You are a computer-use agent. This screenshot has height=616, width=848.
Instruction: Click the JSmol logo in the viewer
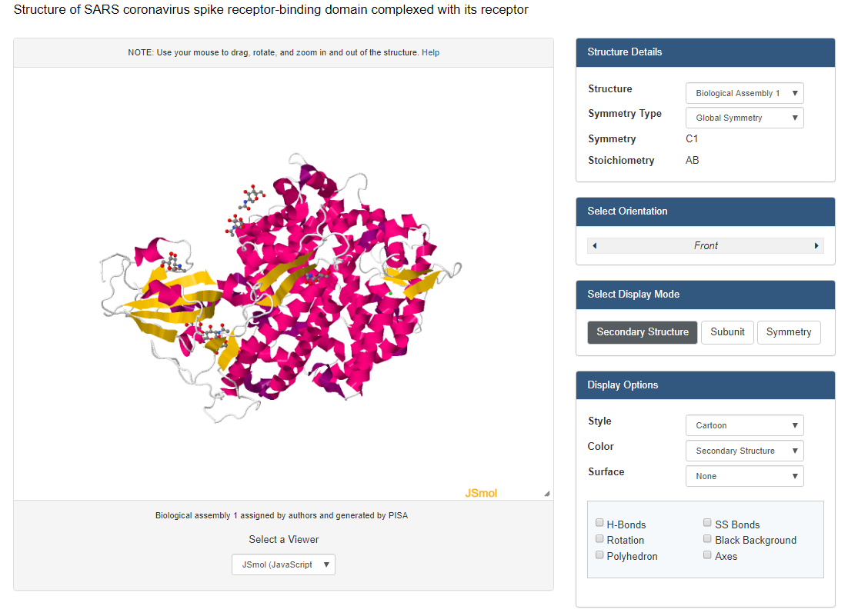(x=481, y=493)
